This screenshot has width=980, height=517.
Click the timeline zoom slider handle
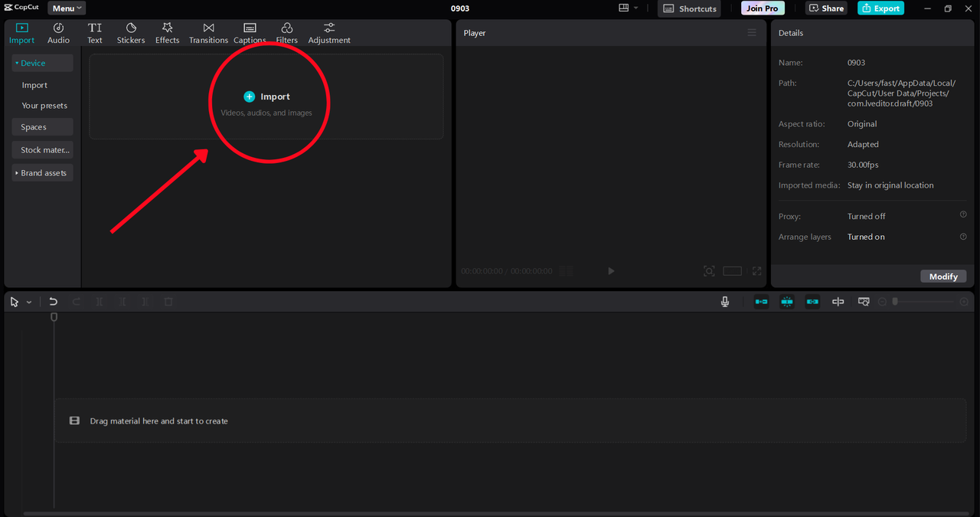click(x=895, y=302)
